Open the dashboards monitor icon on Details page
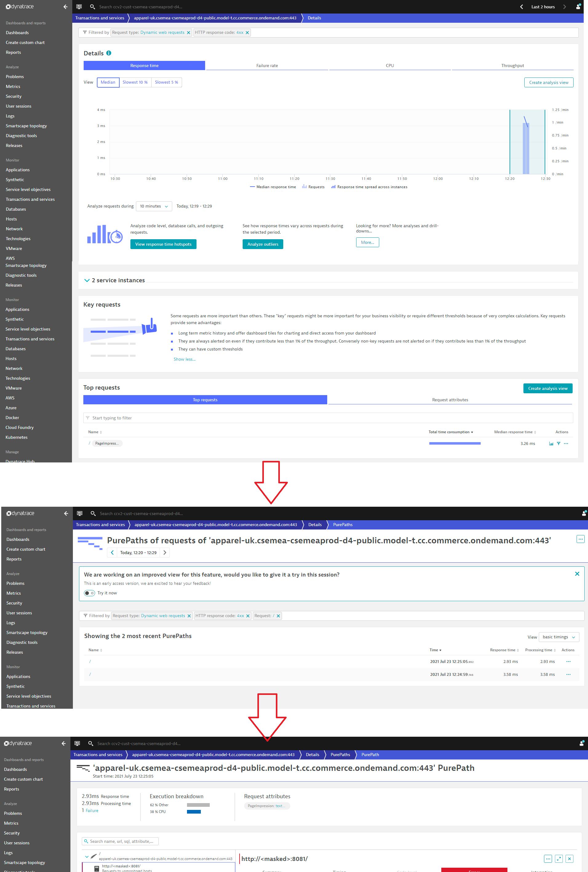This screenshot has height=872, width=588. 79,7
